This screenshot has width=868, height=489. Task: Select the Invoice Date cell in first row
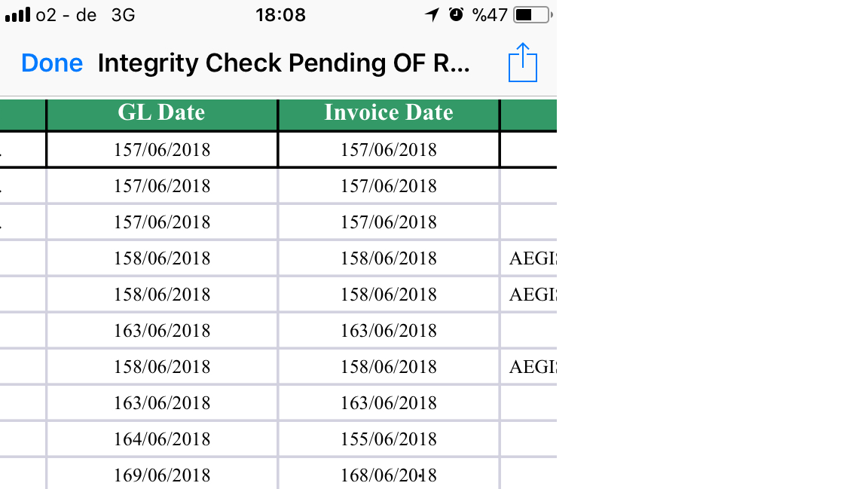[388, 149]
